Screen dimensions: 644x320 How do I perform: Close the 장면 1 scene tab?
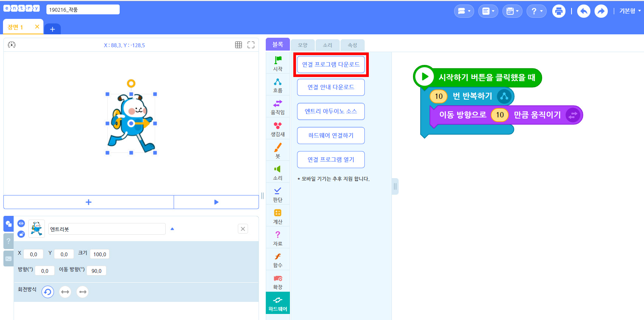[37, 26]
